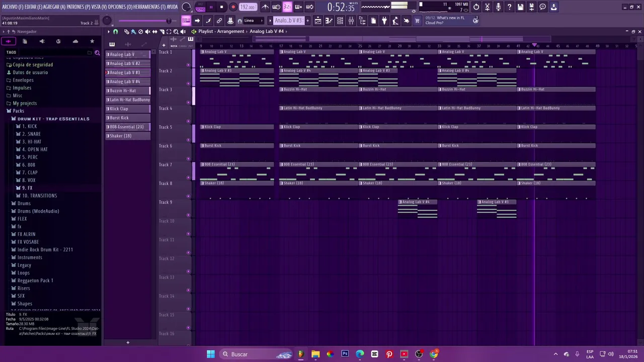Open the pattern selector Analo..b V #3
The height and width of the screenshot is (362, 644).
(x=288, y=21)
